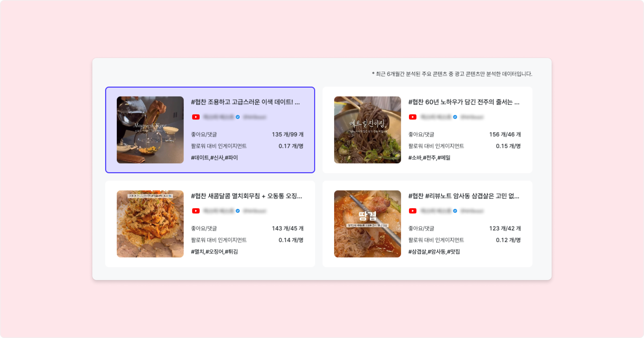
Task: Click verified badge on 데이트 card
Action: pos(238,117)
